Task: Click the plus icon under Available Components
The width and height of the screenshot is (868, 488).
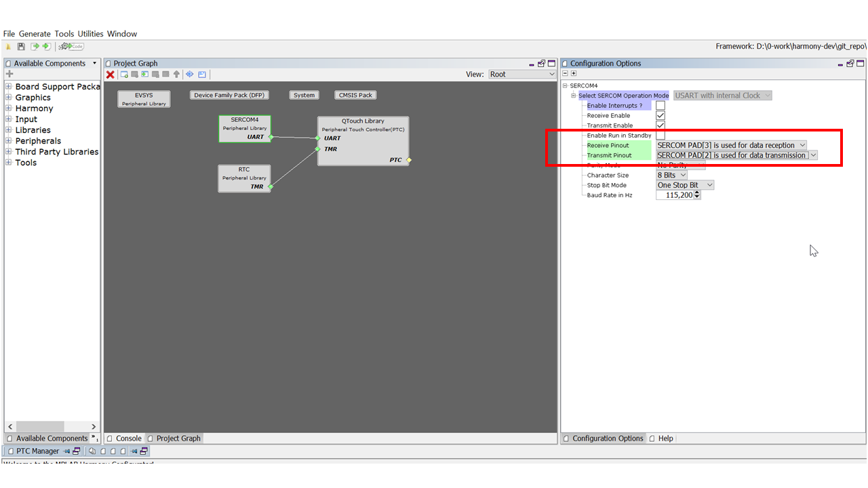Action: pos(9,74)
